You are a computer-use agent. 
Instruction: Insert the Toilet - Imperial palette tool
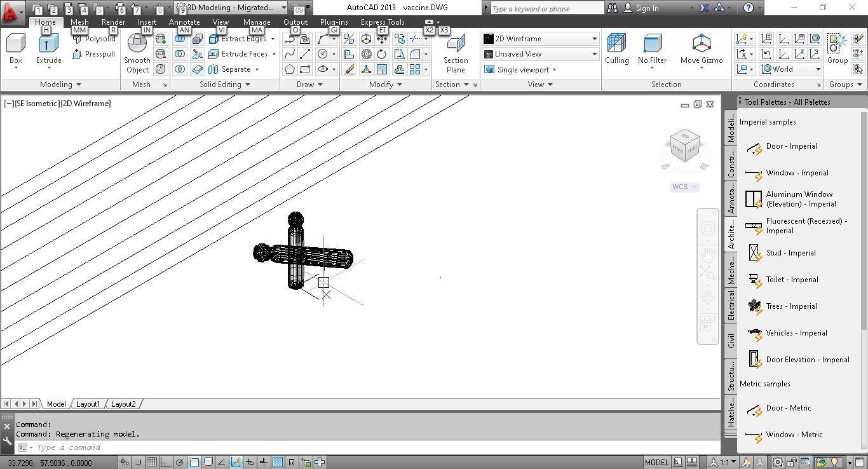click(782, 280)
